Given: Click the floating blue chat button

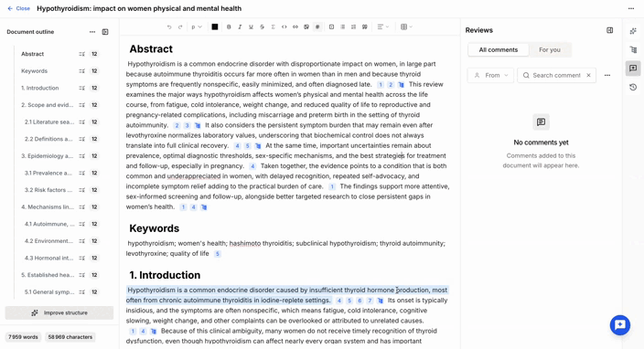Looking at the screenshot, I should point(620,325).
